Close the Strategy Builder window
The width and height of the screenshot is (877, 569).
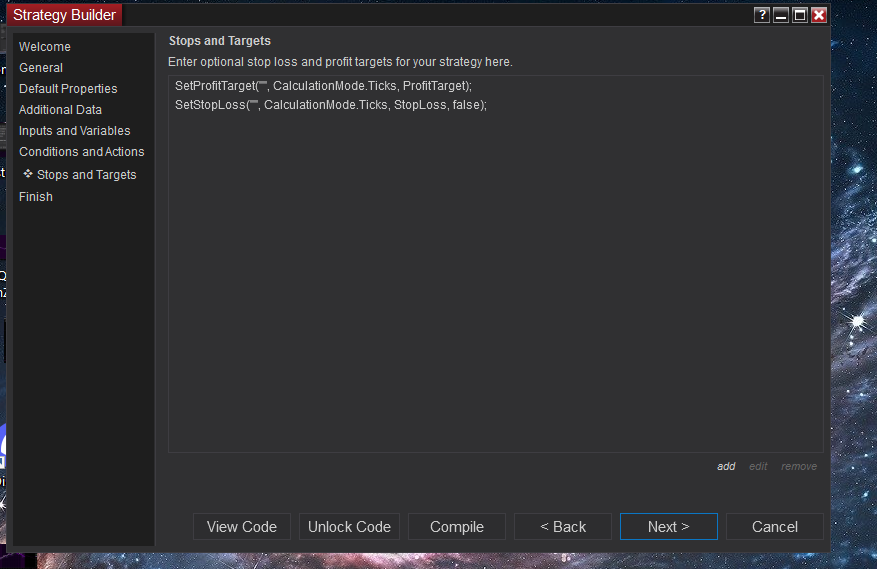click(819, 15)
